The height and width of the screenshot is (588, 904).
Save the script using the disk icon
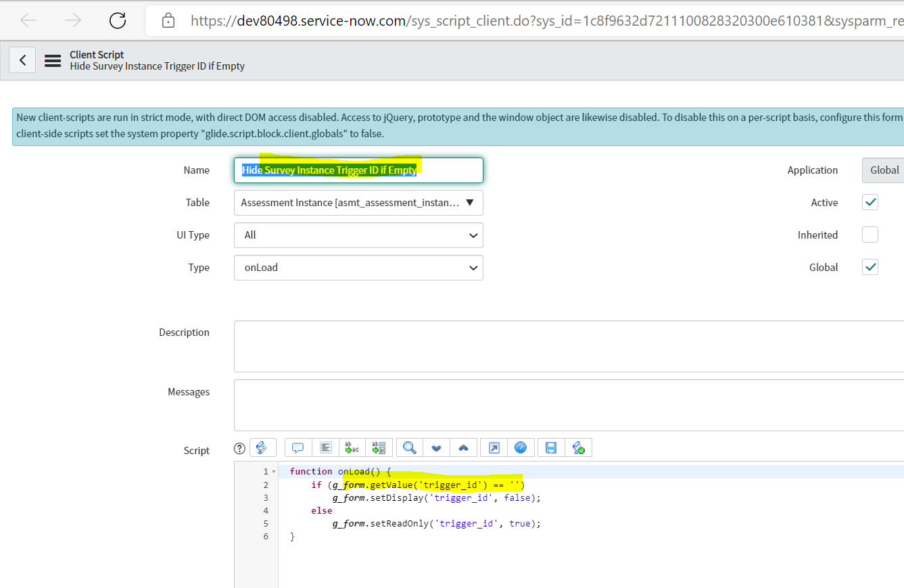551,447
